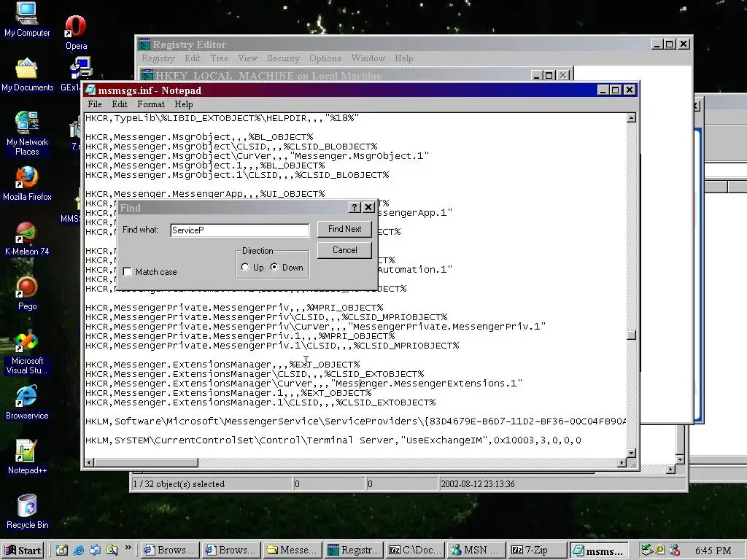Image resolution: width=747 pixels, height=560 pixels.
Task: Click the line containing UseExchangeIM
Action: 333,440
